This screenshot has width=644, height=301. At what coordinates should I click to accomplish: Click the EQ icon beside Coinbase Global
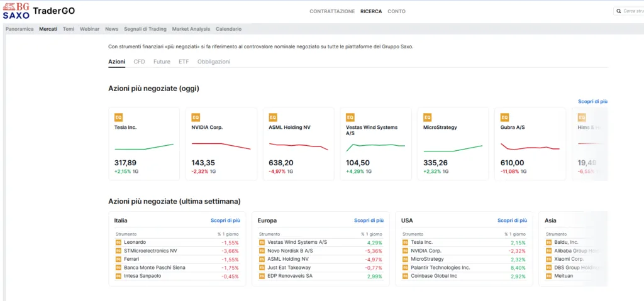tap(406, 276)
